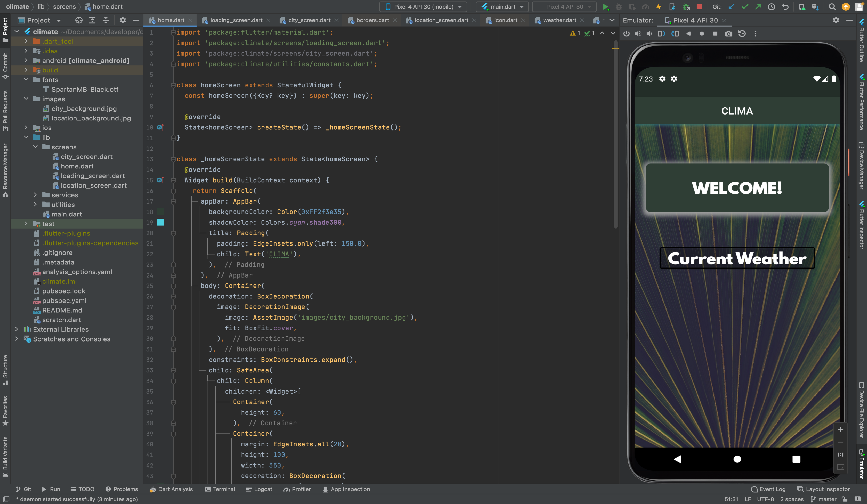Image resolution: width=867 pixels, height=504 pixels.
Task: Open Git history clock icon
Action: coord(771,6)
